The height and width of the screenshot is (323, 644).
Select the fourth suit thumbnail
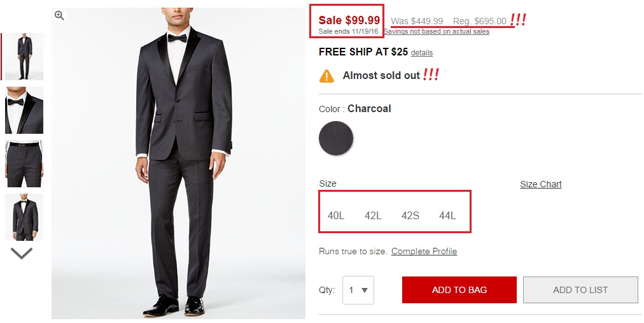point(24,217)
